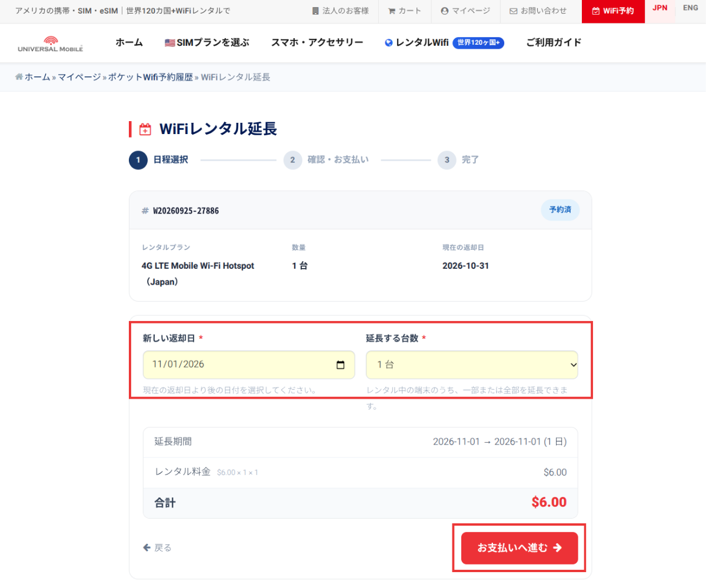Screen dimensions: 706x588
Task: Open the corporate customers (法人のお客様) link
Action: 340,11
